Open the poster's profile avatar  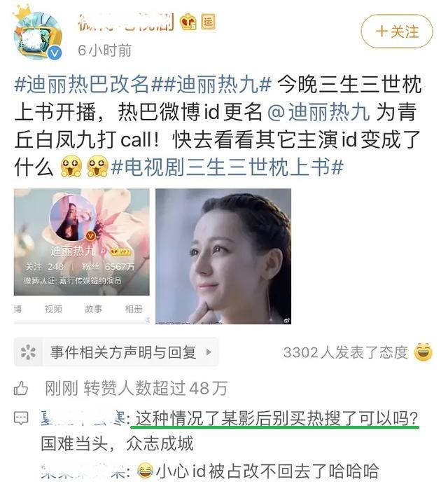point(38,35)
